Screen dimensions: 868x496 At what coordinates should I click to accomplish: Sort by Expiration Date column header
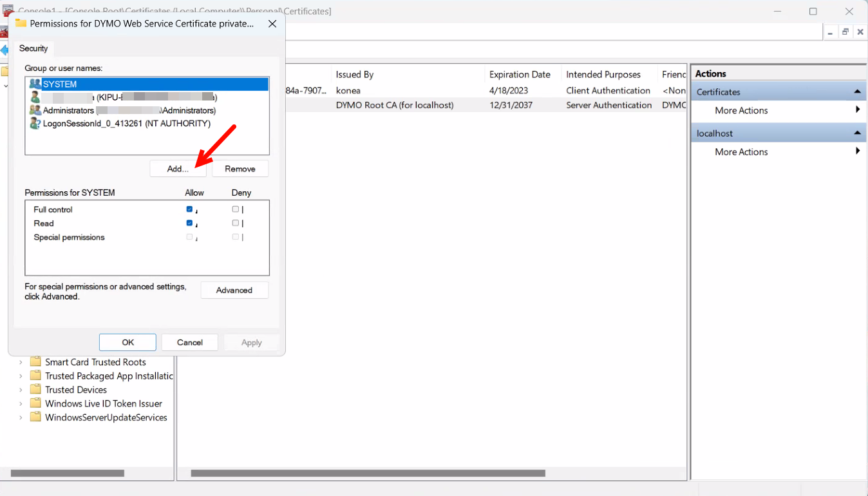[519, 75]
